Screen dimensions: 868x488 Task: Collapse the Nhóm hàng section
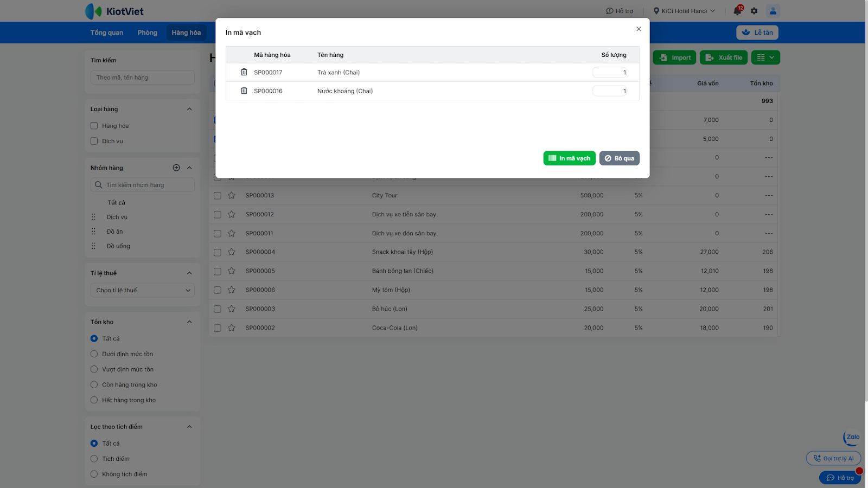(x=189, y=168)
